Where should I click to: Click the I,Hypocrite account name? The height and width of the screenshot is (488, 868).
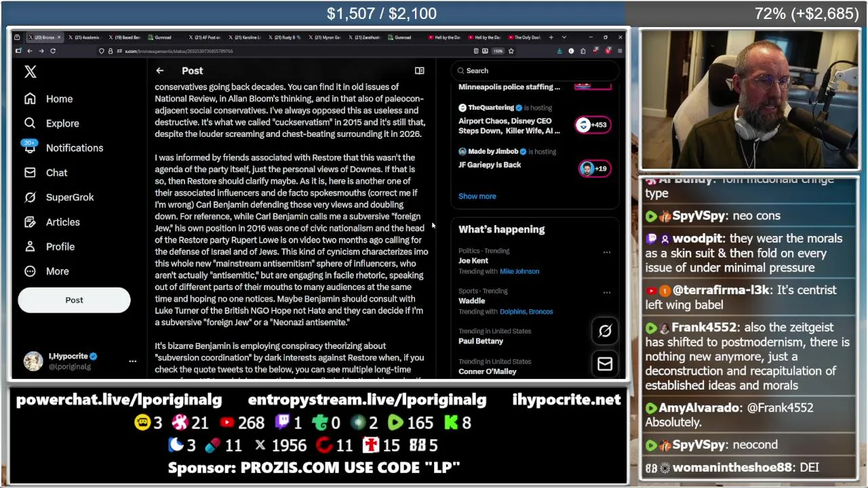(x=68, y=357)
